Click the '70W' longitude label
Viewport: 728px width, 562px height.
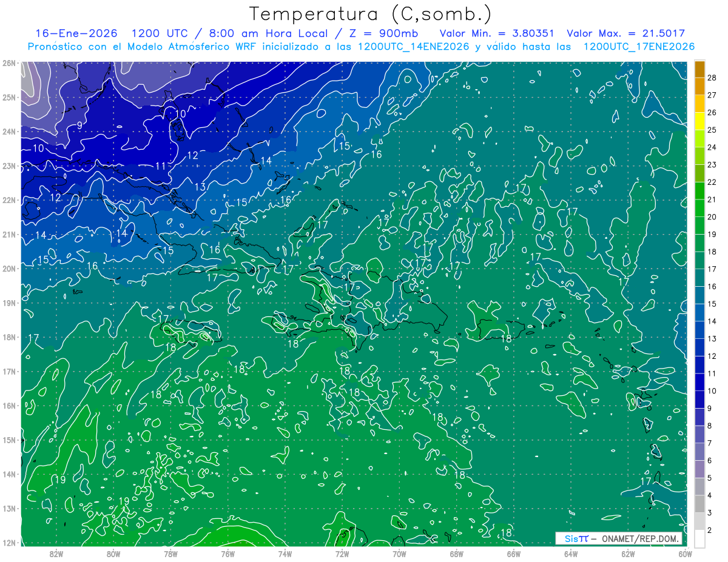point(399,554)
